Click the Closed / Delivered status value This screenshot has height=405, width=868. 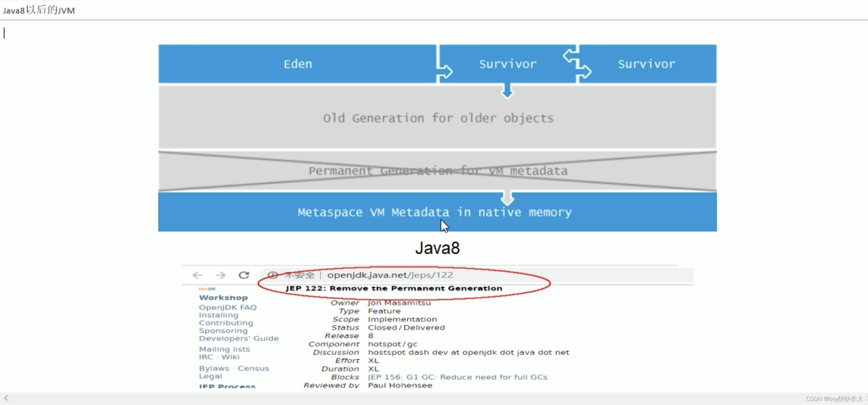click(x=406, y=328)
